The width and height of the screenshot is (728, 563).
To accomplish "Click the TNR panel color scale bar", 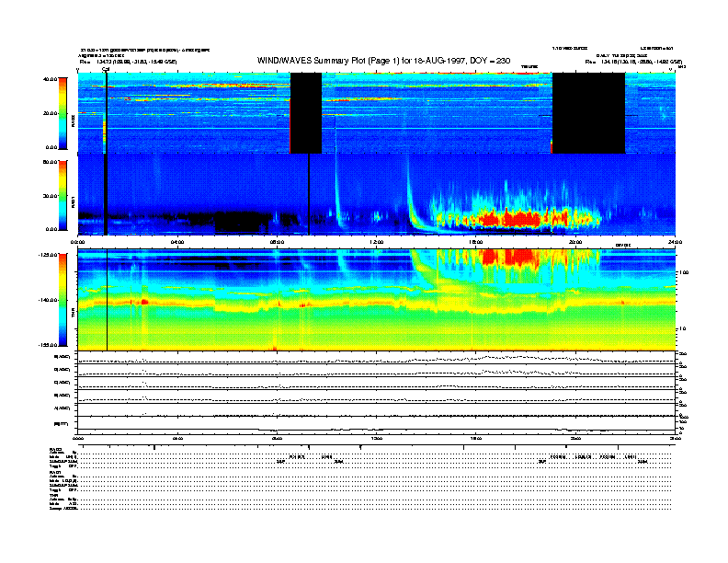I will [63, 300].
